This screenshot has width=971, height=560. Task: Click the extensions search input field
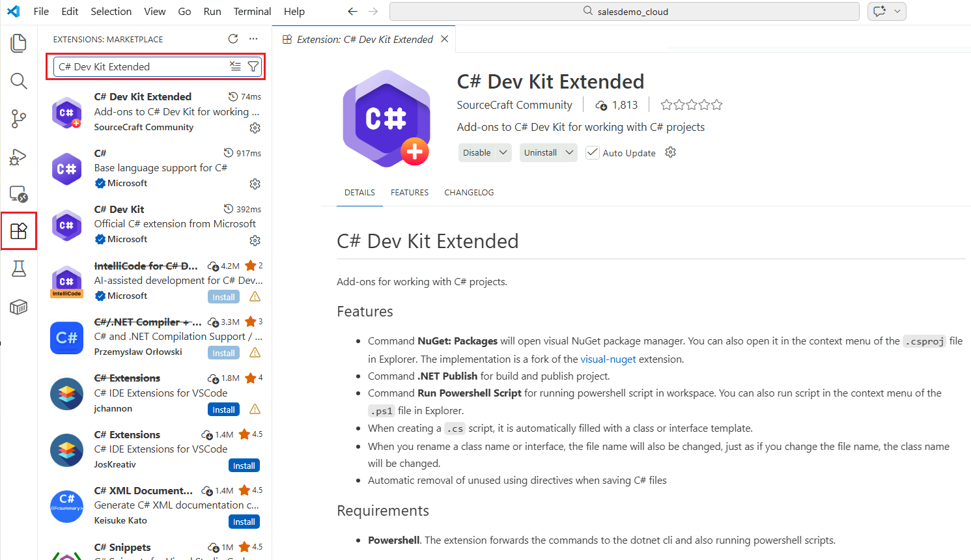click(140, 66)
